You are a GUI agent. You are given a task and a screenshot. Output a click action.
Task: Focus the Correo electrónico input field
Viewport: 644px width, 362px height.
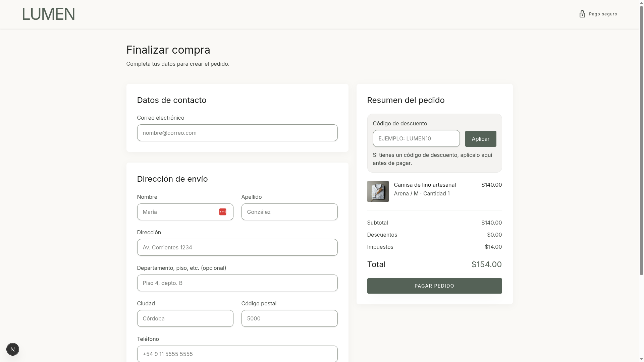[x=237, y=133]
